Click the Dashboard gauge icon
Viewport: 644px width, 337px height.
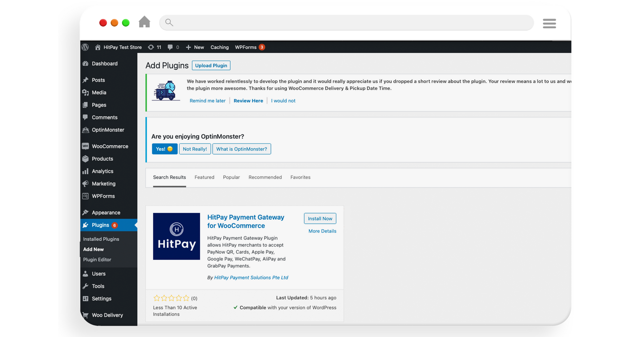pos(85,63)
